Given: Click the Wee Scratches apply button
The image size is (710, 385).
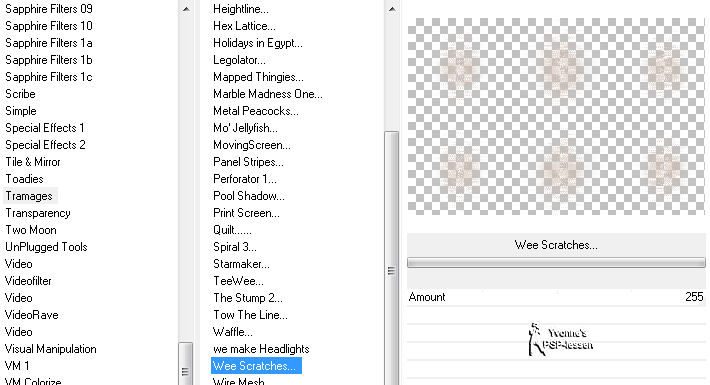Looking at the screenshot, I should [556, 245].
